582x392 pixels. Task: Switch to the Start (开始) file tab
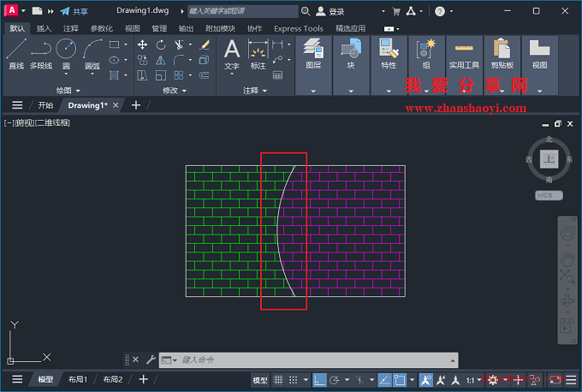click(45, 105)
